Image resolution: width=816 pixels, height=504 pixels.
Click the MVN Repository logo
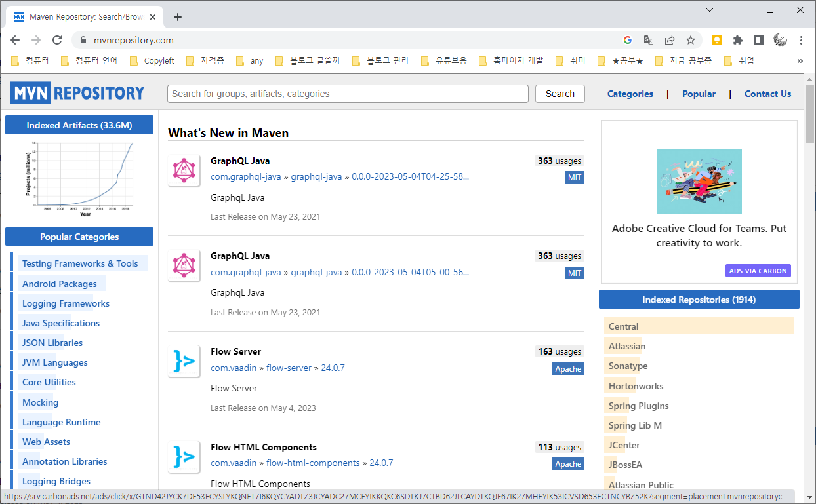[77, 93]
